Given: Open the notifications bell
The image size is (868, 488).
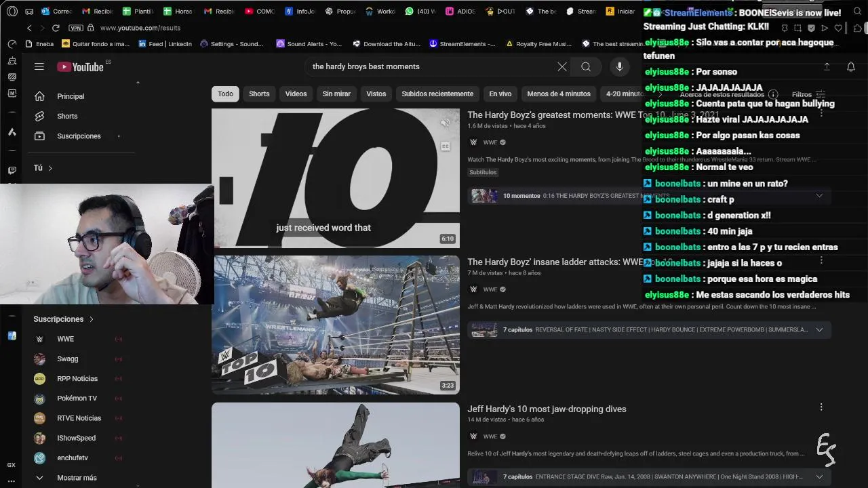Looking at the screenshot, I should 851,66.
